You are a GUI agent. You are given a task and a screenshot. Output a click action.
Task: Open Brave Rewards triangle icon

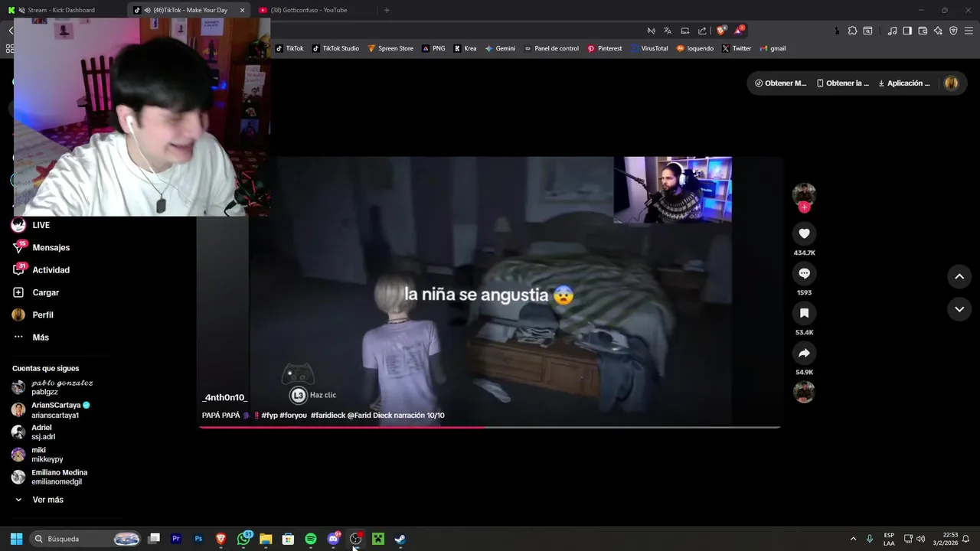click(739, 31)
